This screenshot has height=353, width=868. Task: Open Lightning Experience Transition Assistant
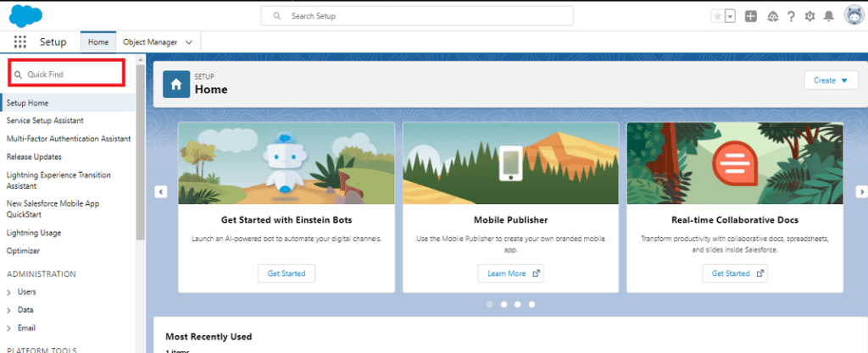(x=58, y=180)
